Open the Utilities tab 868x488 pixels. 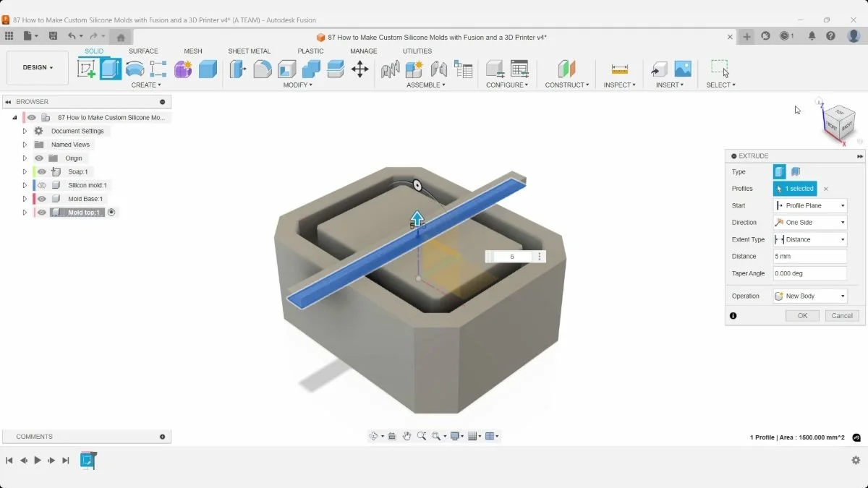[417, 51]
